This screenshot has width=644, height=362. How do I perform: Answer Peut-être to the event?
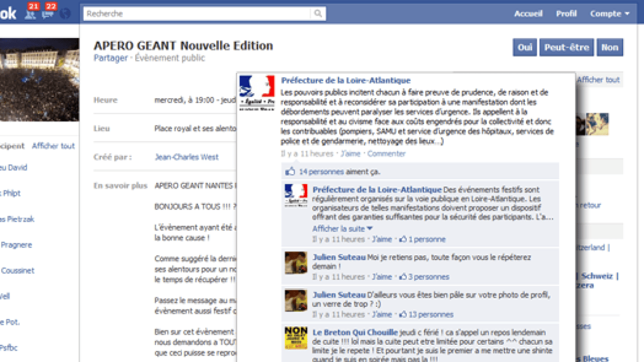coord(566,47)
